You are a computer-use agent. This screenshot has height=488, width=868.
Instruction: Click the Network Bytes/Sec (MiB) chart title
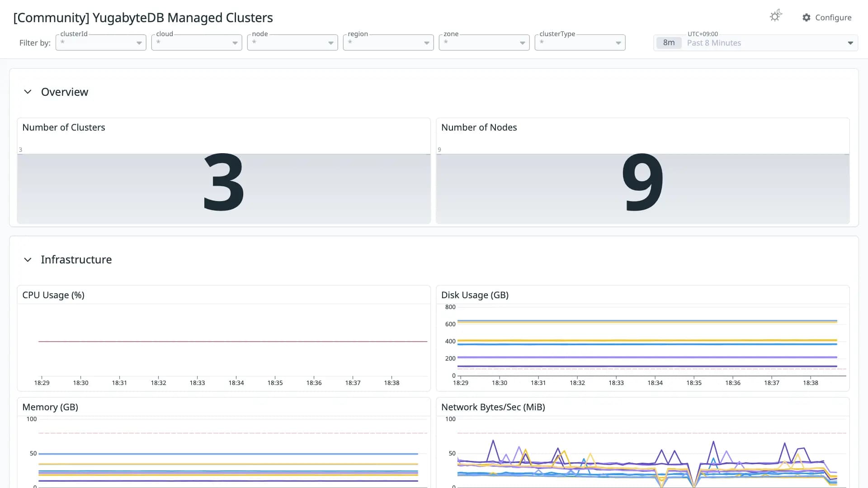(x=493, y=407)
